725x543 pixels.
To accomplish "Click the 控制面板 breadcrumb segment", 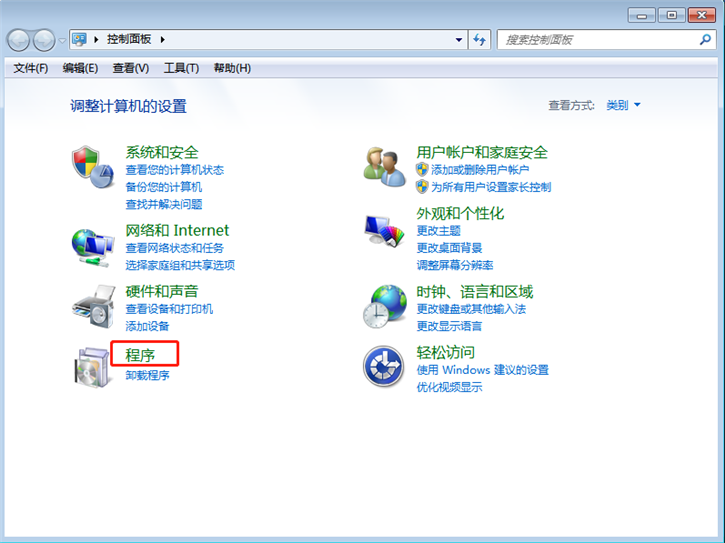I will (x=129, y=39).
